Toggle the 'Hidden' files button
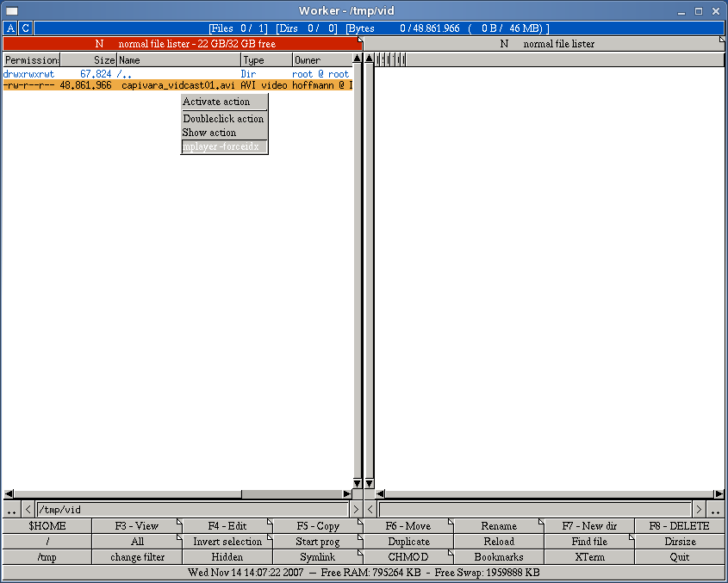 pyautogui.click(x=227, y=557)
